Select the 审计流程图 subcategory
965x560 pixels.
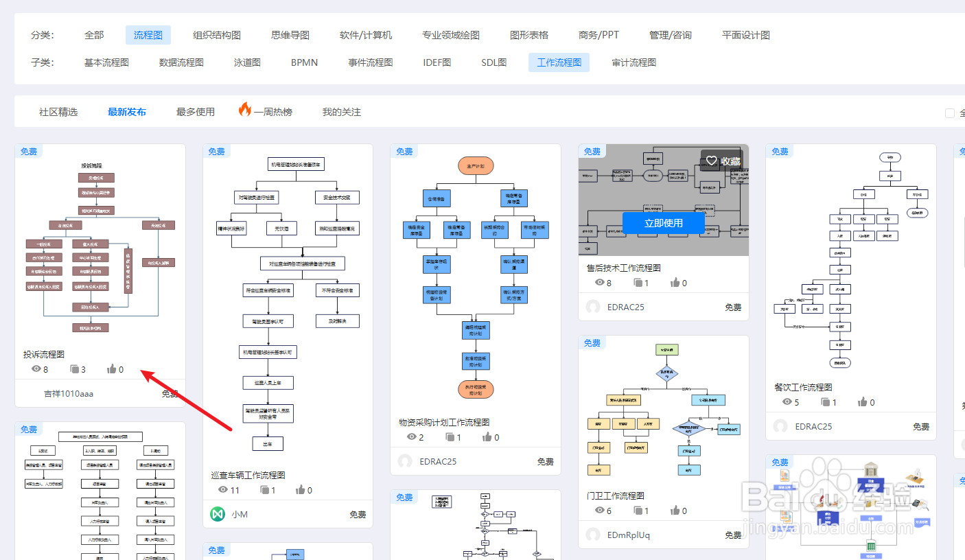(633, 62)
